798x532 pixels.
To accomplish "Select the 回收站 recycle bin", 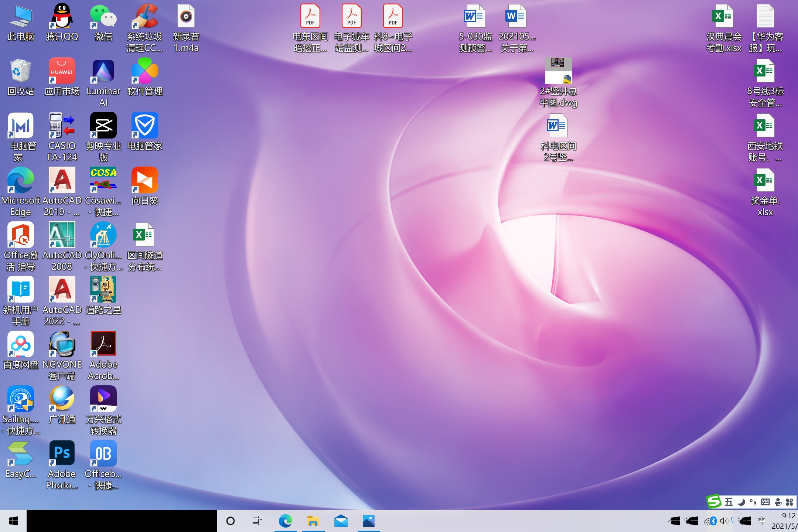I will click(x=21, y=78).
